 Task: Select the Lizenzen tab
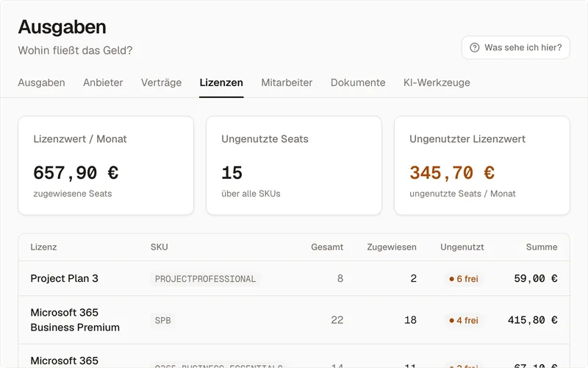[221, 82]
